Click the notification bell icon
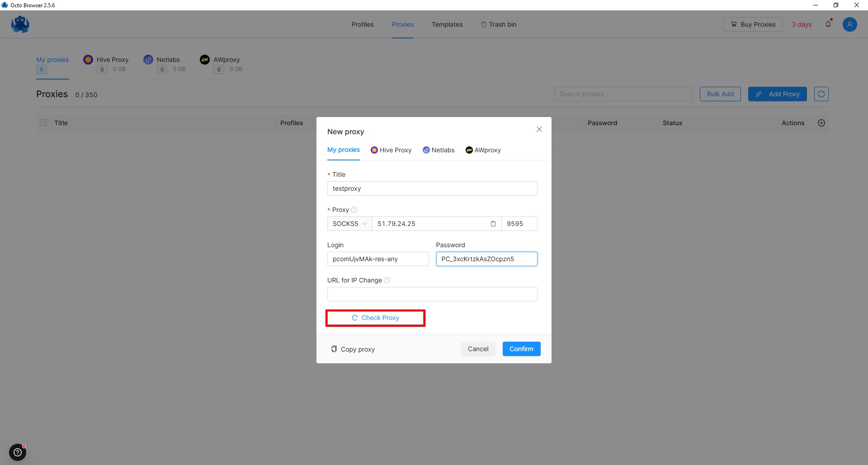 [x=828, y=24]
